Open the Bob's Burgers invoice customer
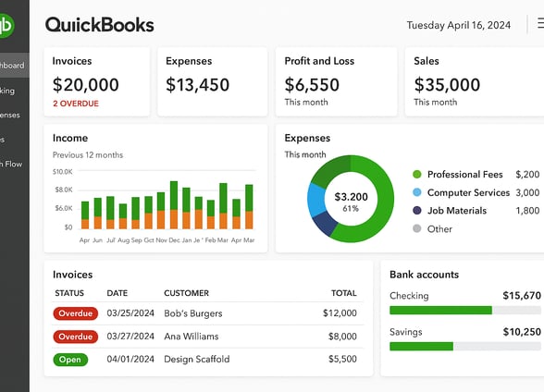 [192, 313]
